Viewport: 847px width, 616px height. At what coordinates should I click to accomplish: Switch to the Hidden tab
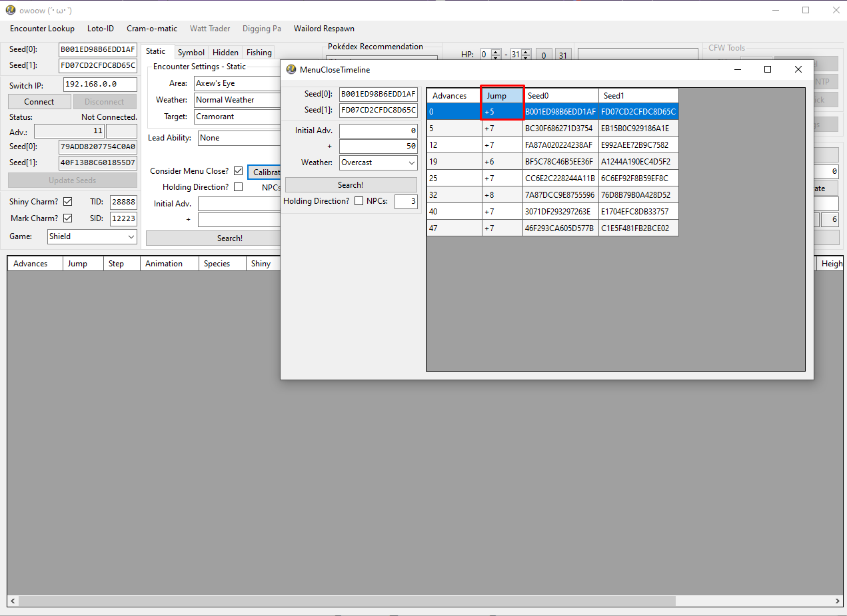point(225,52)
